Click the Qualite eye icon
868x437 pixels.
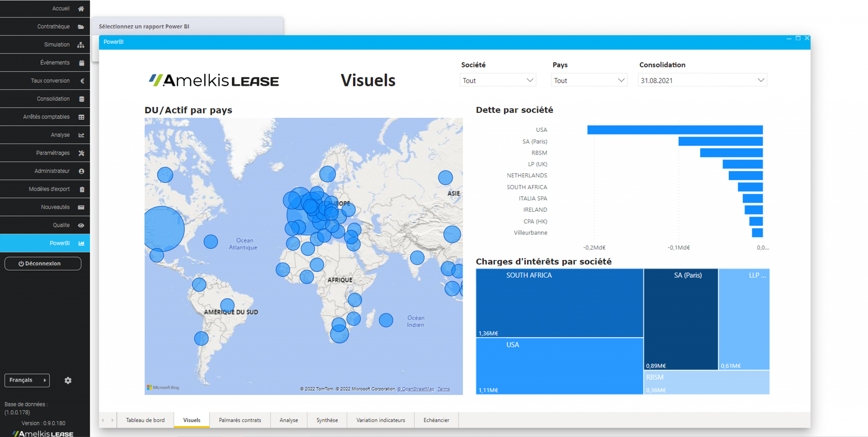click(x=81, y=225)
